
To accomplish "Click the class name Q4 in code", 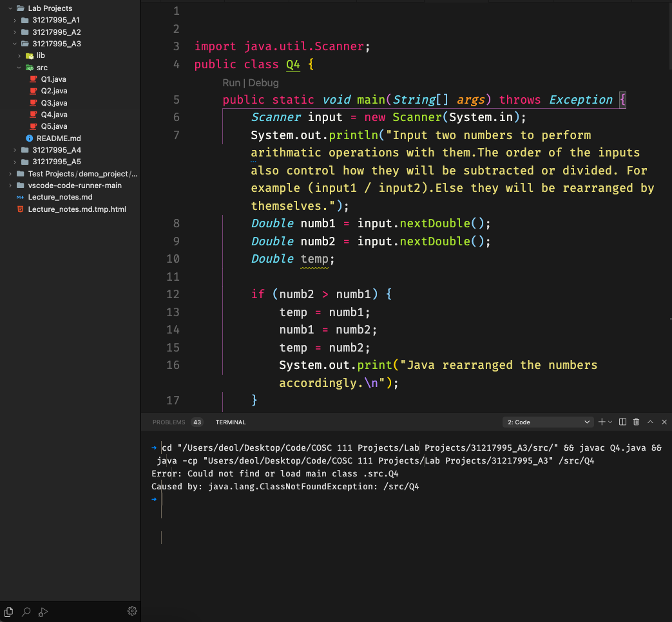I will [293, 64].
